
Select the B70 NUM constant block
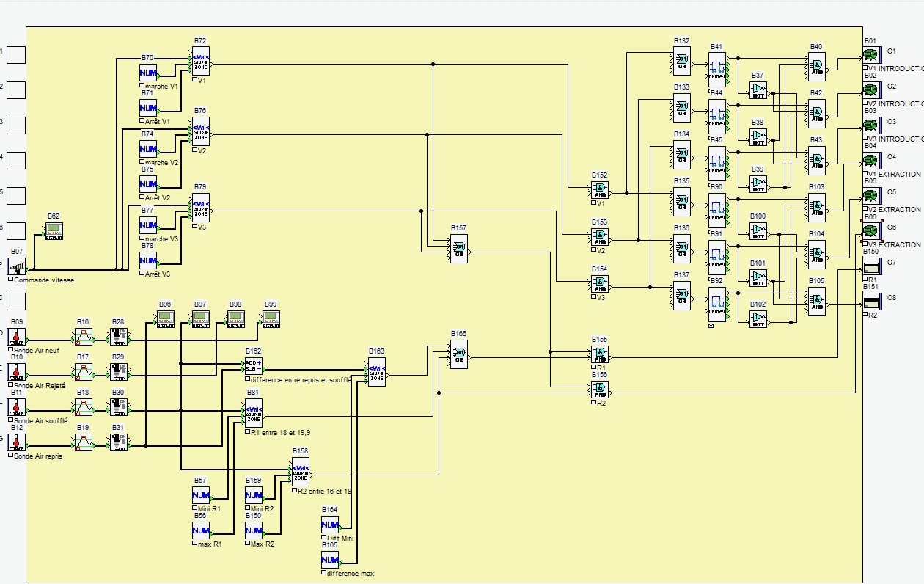[148, 72]
